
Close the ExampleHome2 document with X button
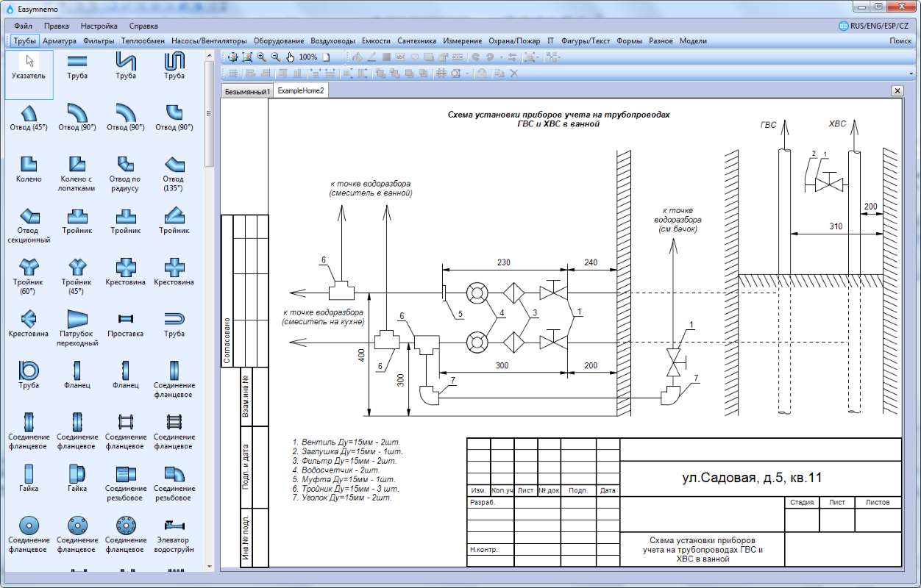point(897,90)
